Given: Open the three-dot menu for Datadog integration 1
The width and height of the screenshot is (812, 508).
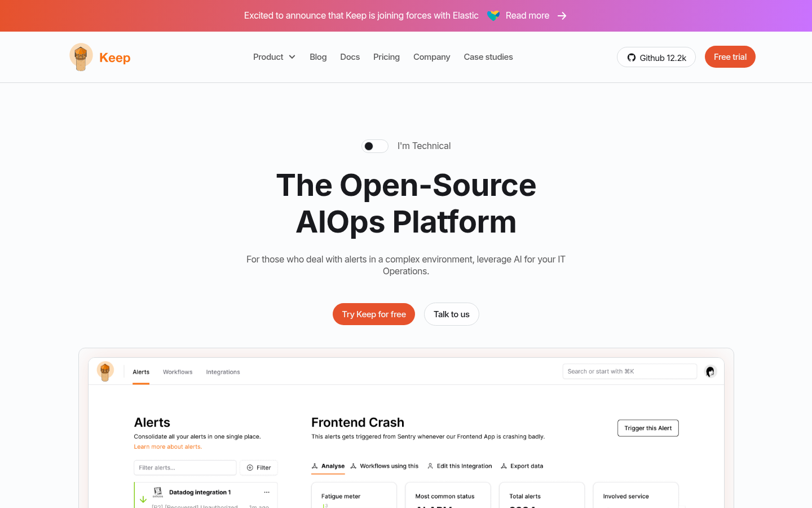Looking at the screenshot, I should tap(267, 492).
